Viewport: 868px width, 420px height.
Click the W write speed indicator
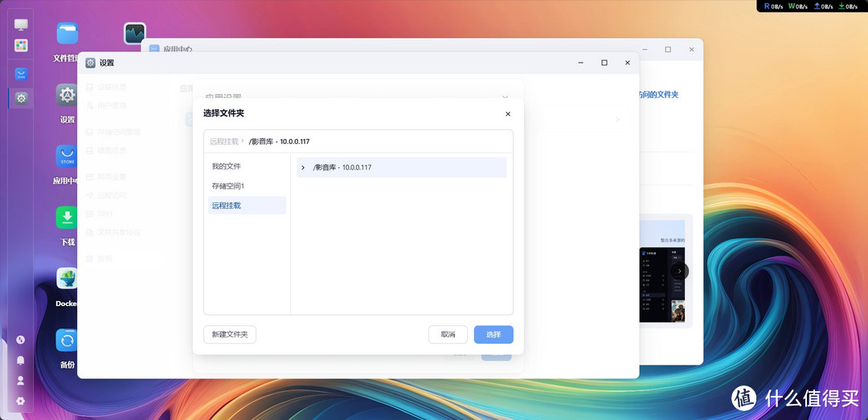point(798,6)
